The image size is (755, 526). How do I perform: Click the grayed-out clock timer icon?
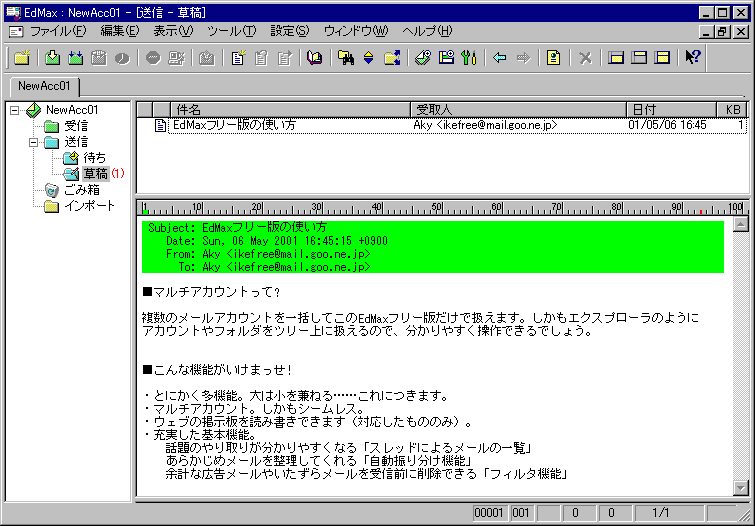pyautogui.click(x=122, y=58)
